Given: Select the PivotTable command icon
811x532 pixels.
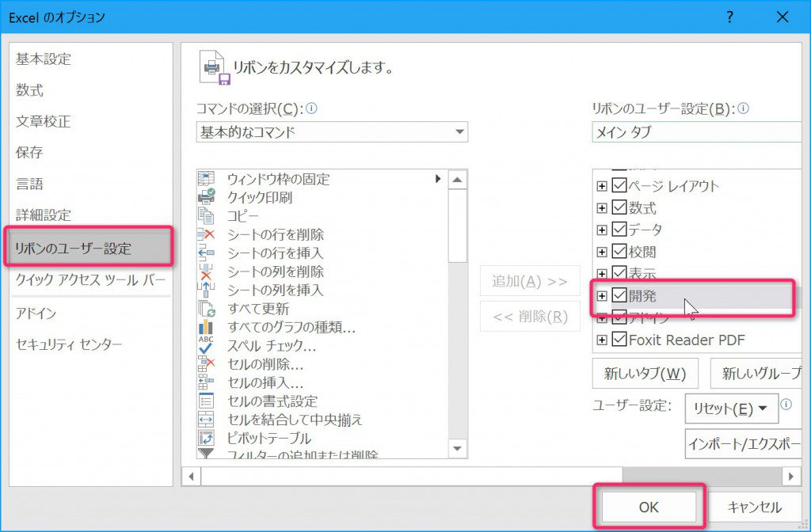Looking at the screenshot, I should [206, 438].
